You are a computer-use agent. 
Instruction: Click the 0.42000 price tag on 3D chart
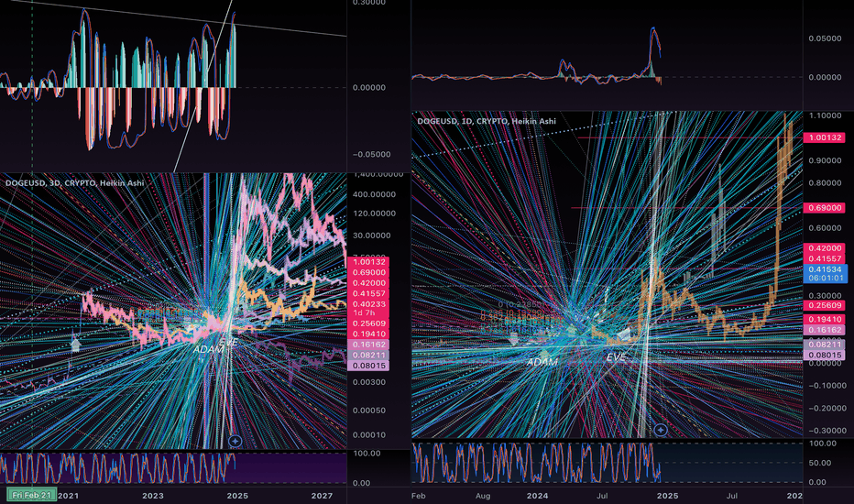pyautogui.click(x=368, y=283)
